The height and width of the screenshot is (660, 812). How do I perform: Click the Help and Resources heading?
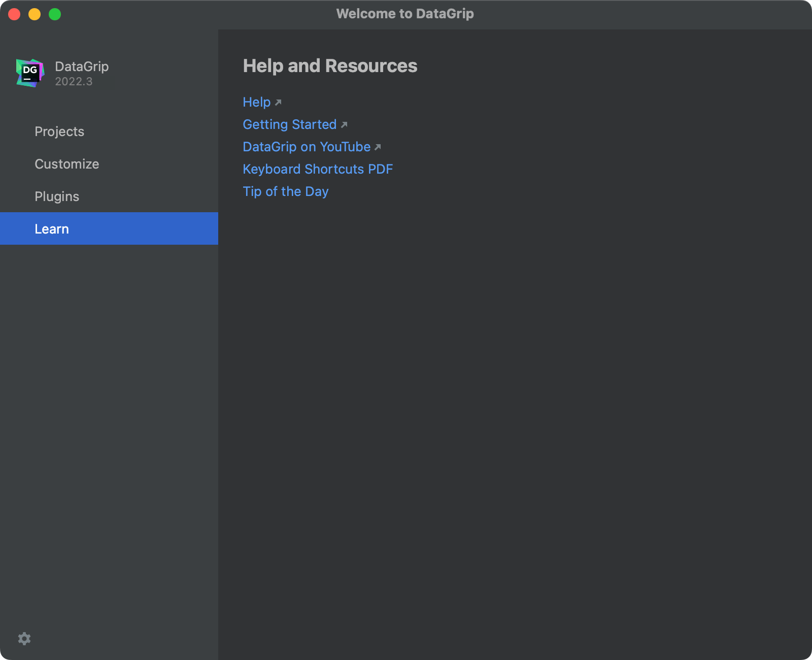(330, 66)
